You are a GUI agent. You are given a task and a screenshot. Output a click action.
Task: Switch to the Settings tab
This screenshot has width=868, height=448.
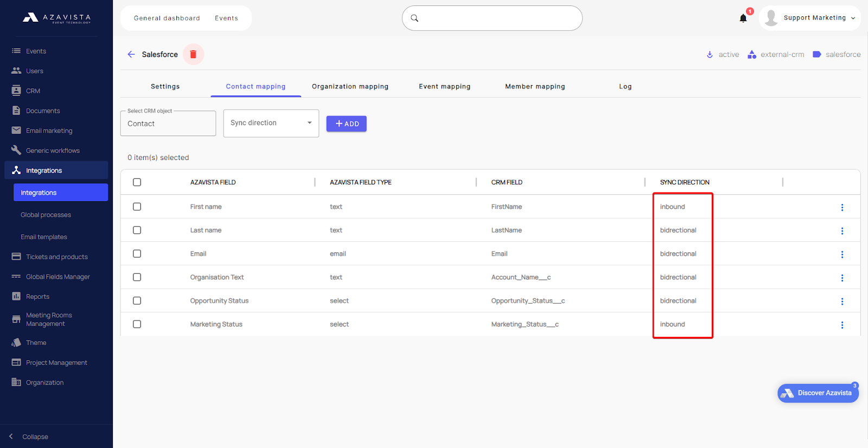coord(165,86)
